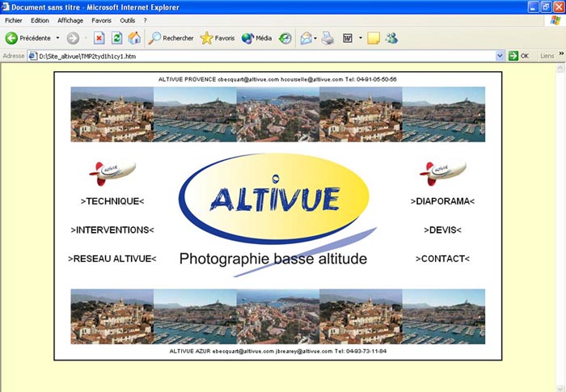Click the ALTIVUE PROVENCE contact line

click(277, 79)
